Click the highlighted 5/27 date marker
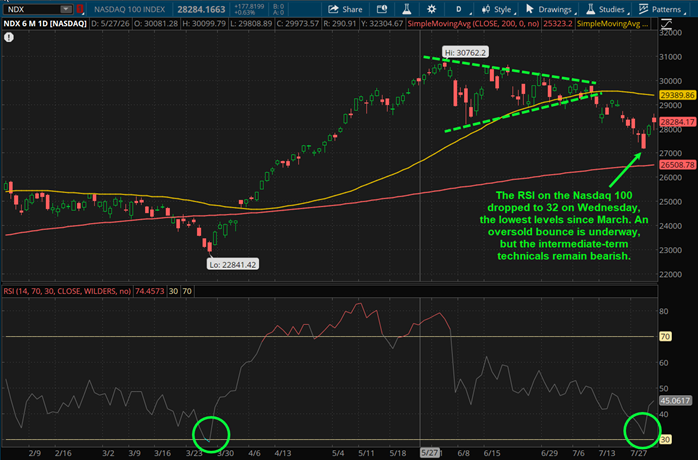The width and height of the screenshot is (699, 460). 429,453
